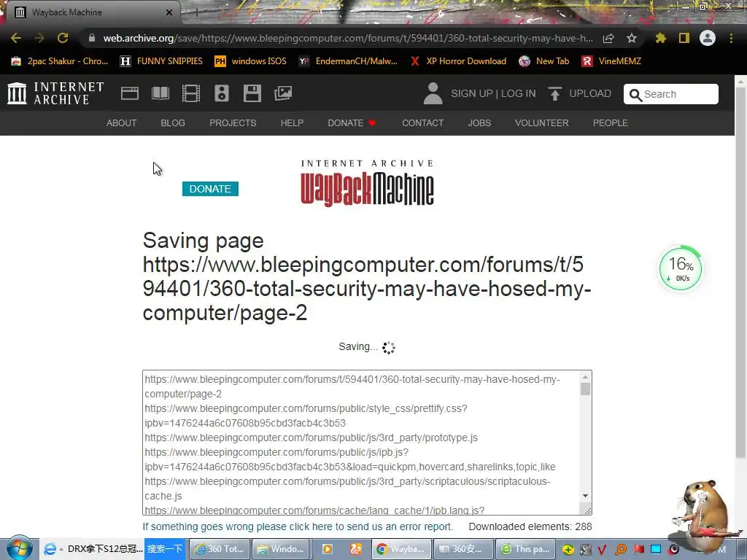The height and width of the screenshot is (560, 747).
Task: Click the URL list scrollbar down arrow
Action: [x=586, y=496]
